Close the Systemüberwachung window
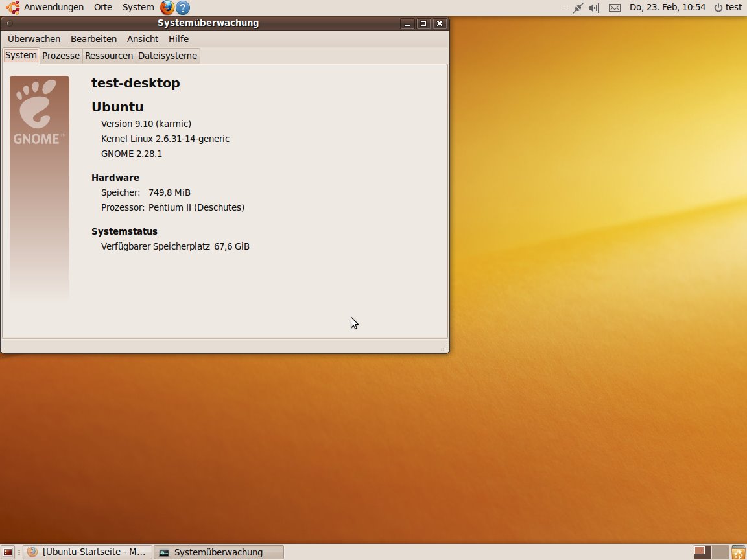747x560 pixels. (440, 23)
